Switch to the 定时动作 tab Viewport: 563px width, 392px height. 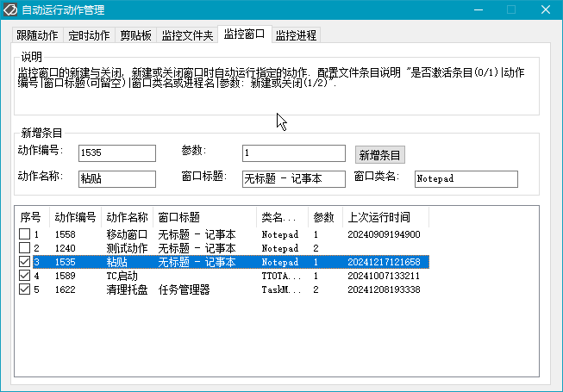coord(89,35)
